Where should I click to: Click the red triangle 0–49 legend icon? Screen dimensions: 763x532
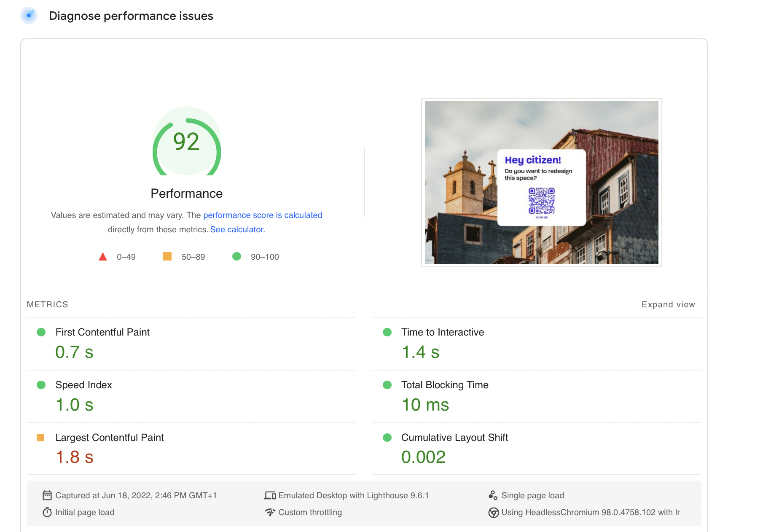103,257
